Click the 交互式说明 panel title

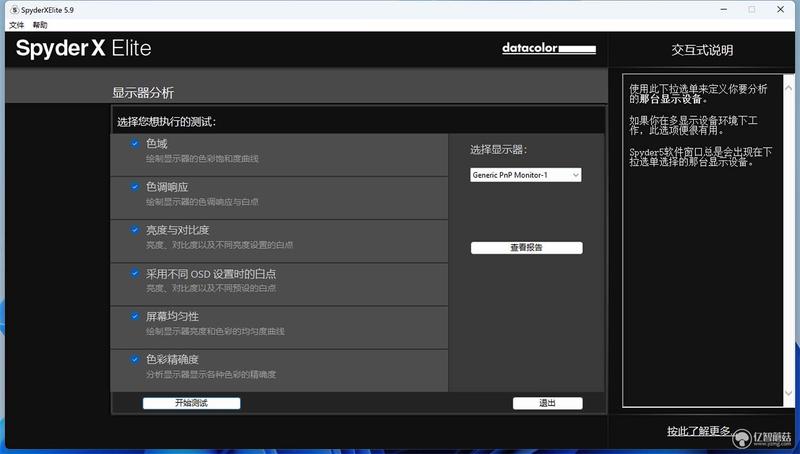[x=702, y=50]
